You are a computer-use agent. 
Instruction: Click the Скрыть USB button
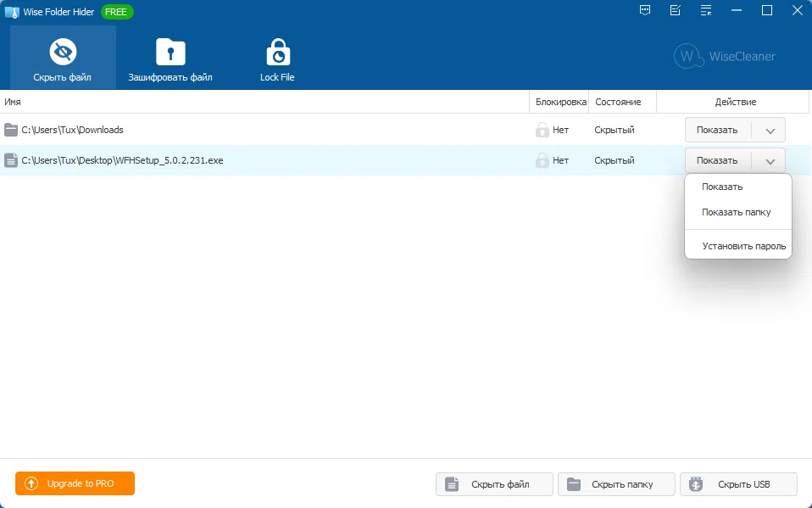(x=738, y=484)
